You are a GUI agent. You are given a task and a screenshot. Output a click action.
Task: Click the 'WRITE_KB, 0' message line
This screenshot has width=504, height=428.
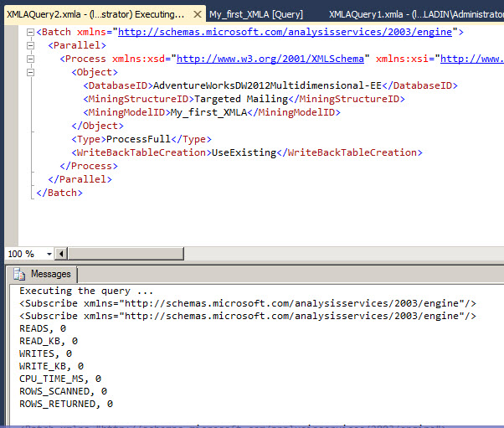[x=51, y=366]
